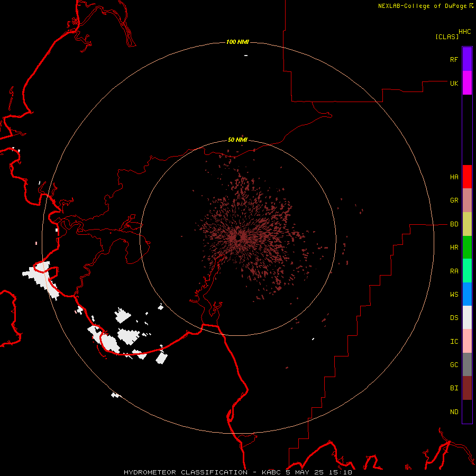Click the HHC product label
The image size is (476, 476).
[x=464, y=32]
